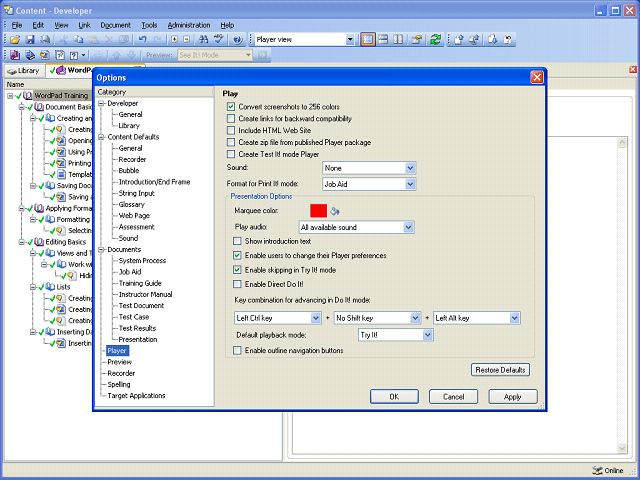Select Editing Basics in the outline tree
Image resolution: width=640 pixels, height=480 pixels.
click(66, 242)
